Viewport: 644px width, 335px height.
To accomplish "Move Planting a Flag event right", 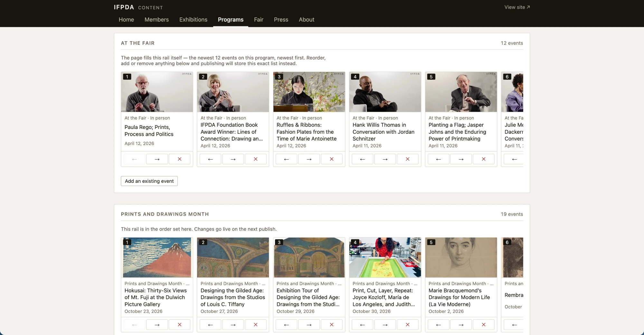I will [x=461, y=159].
